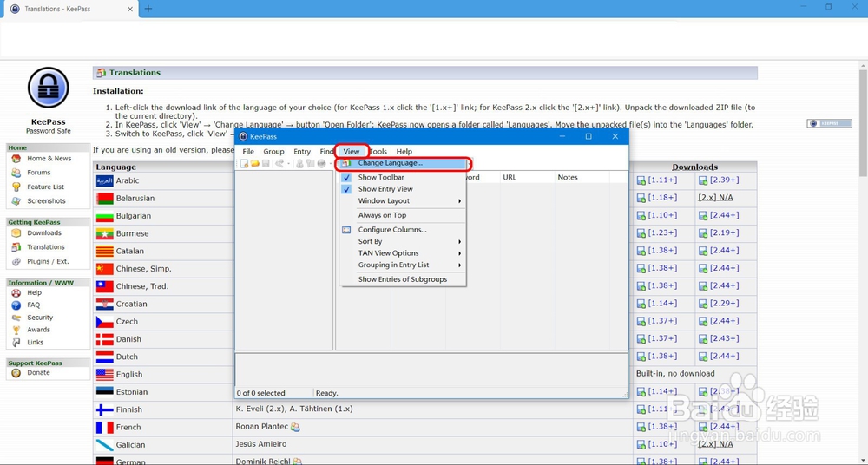Screen dimensions: 868x465
Task: Enable Show Entries of Subgroups option
Action: [403, 279]
